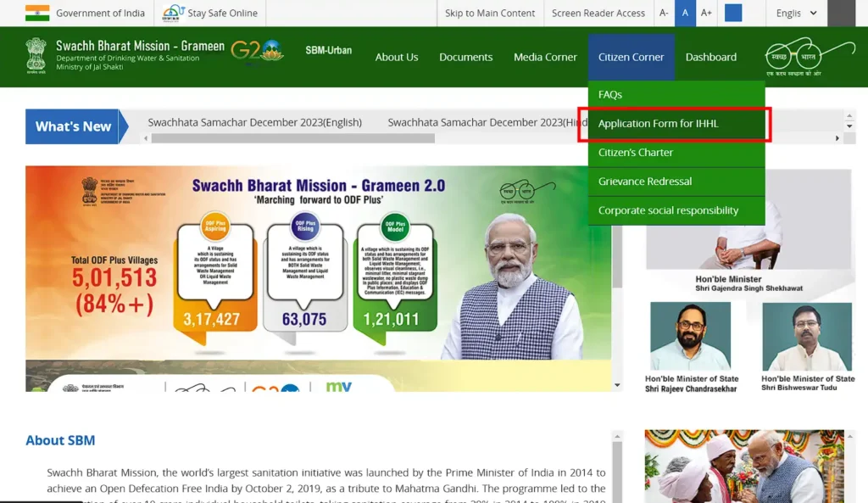The image size is (868, 503).
Task: Click banner panel scroll down arrow
Action: click(x=617, y=385)
